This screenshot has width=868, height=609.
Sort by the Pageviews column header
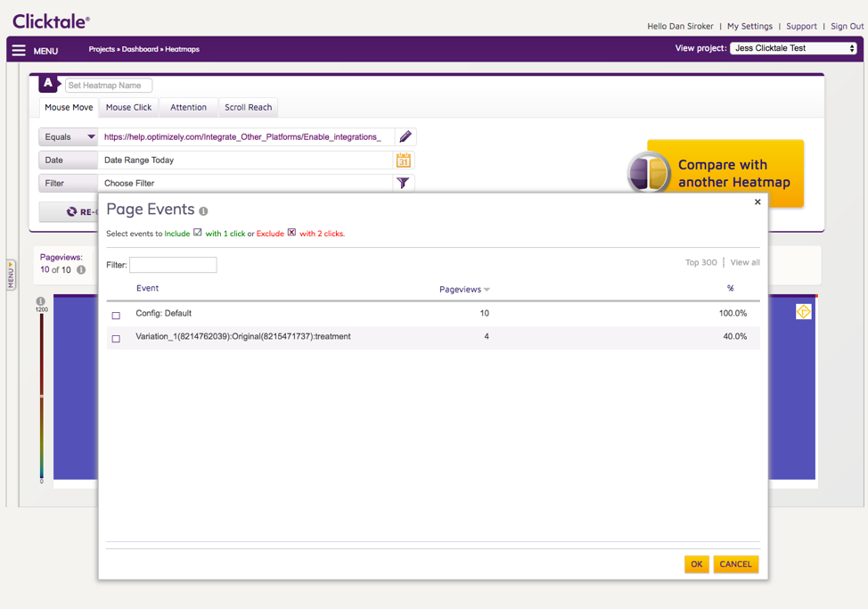click(x=463, y=289)
